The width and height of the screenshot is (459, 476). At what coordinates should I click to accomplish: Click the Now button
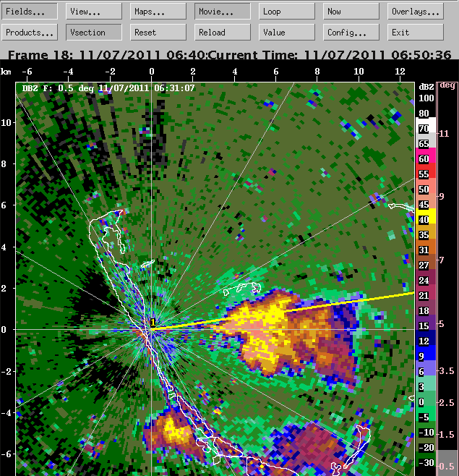pos(351,12)
